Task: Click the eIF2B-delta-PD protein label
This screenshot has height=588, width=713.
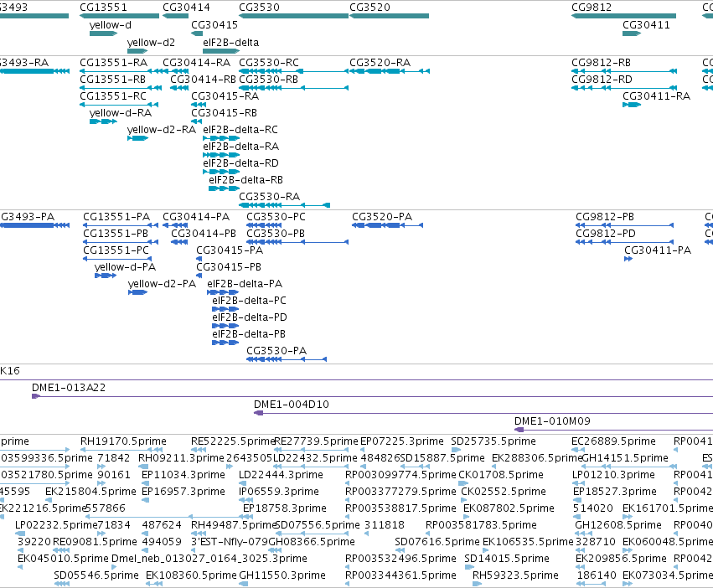Action: 250,317
